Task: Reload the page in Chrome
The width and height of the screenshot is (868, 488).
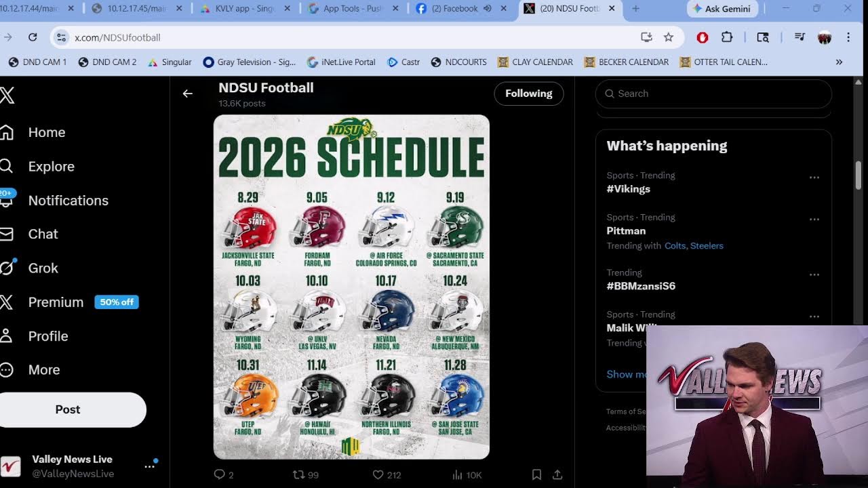Action: click(33, 37)
